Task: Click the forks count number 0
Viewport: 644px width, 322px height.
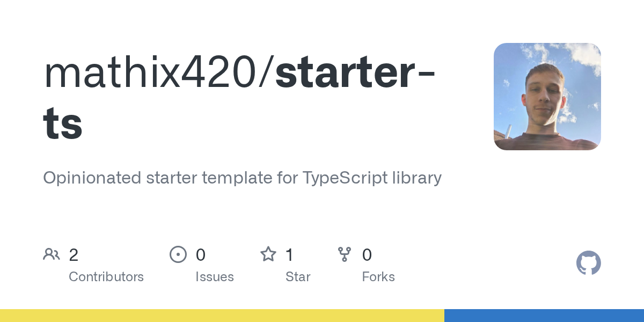Action: (367, 255)
